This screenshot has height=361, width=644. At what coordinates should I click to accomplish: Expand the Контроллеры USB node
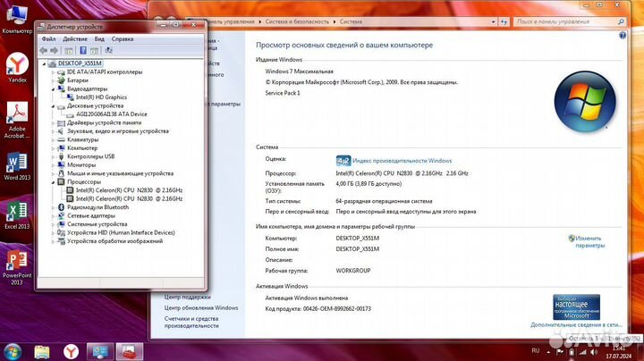[x=53, y=156]
